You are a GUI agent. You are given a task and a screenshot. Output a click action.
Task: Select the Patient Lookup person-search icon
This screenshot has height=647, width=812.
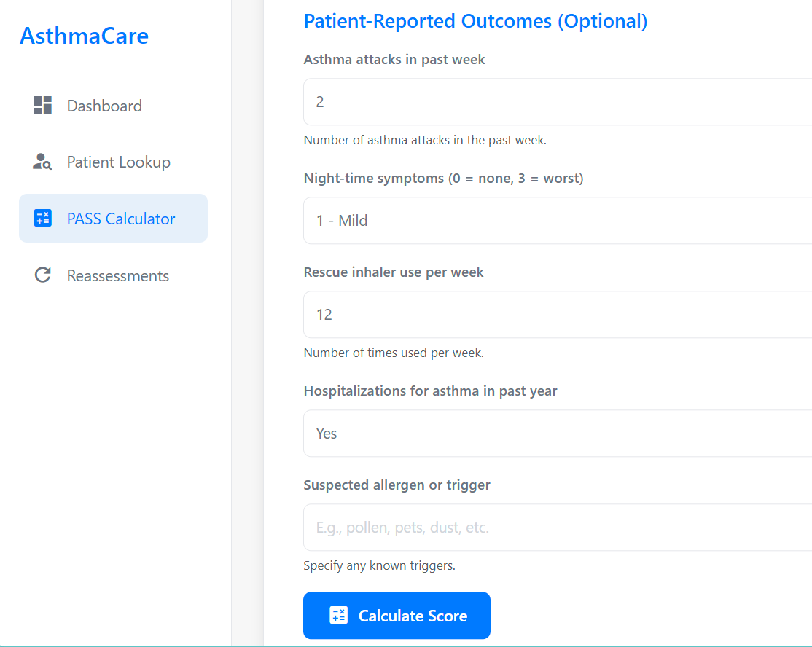42,162
